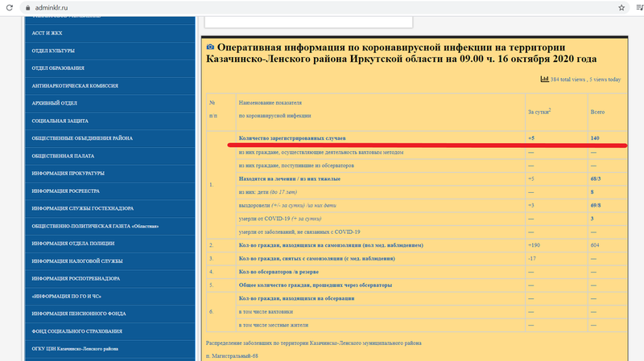Open the ОТДЕЛ КУЛЬТУРЫ sidebar item
Viewport: 644px width, 361px height.
click(110, 51)
